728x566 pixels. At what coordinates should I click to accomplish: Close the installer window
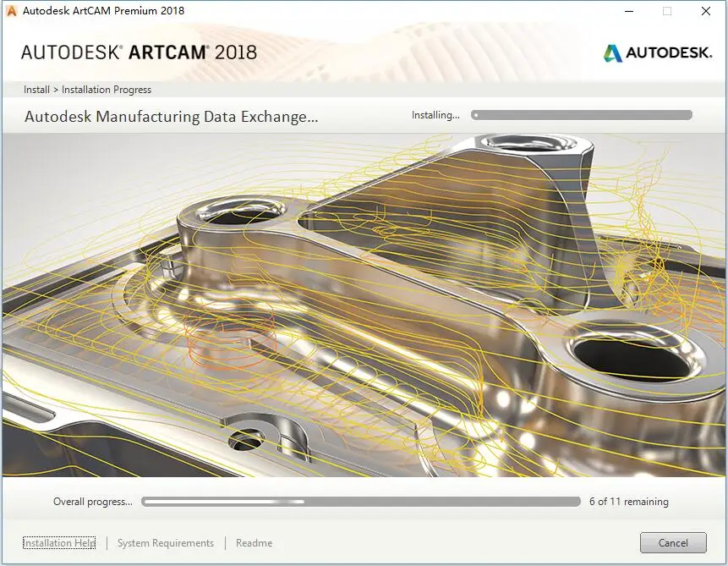tap(706, 11)
